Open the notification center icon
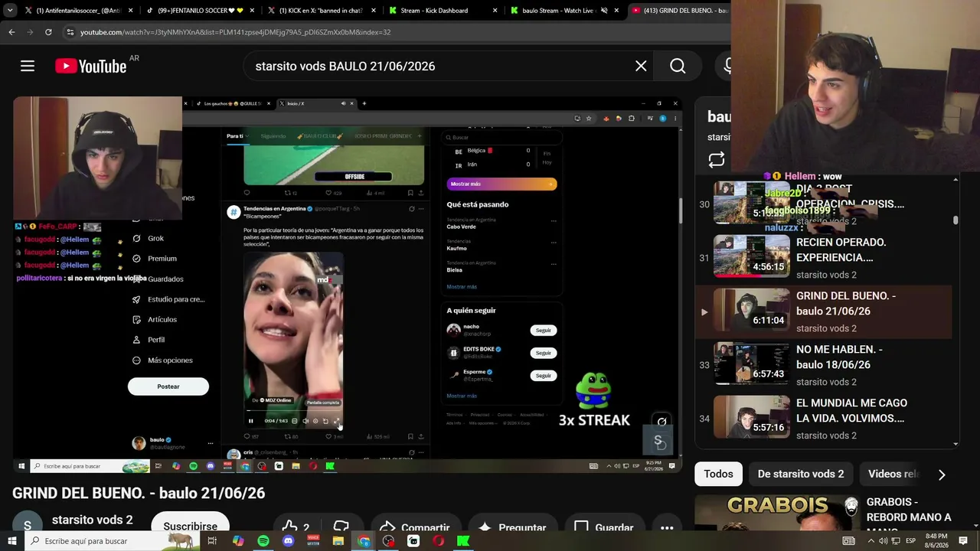 tap(963, 541)
